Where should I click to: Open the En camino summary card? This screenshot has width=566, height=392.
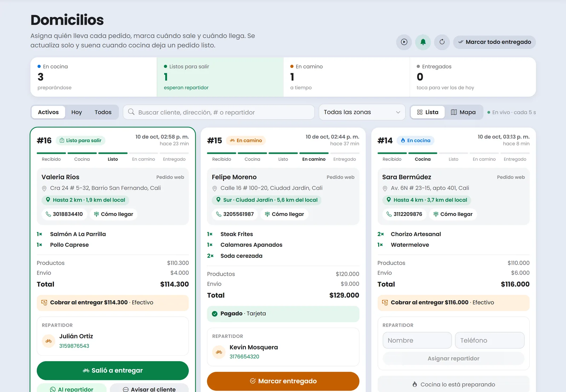coord(347,77)
